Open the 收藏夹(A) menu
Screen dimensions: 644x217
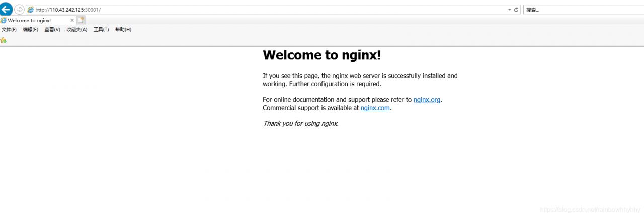click(77, 30)
